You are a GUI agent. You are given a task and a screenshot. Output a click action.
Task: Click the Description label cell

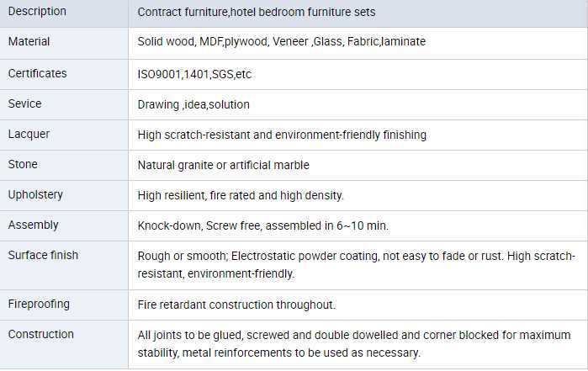click(x=37, y=13)
